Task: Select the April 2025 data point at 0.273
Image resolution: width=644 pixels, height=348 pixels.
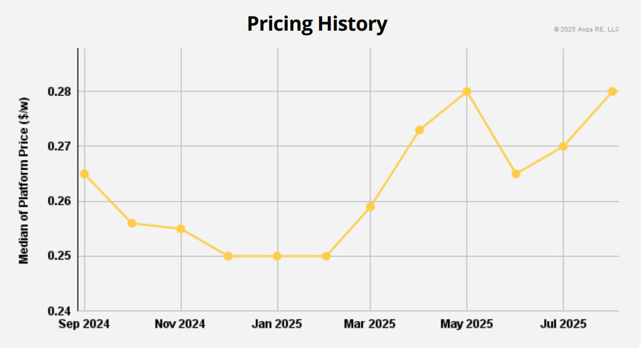Action: [419, 130]
